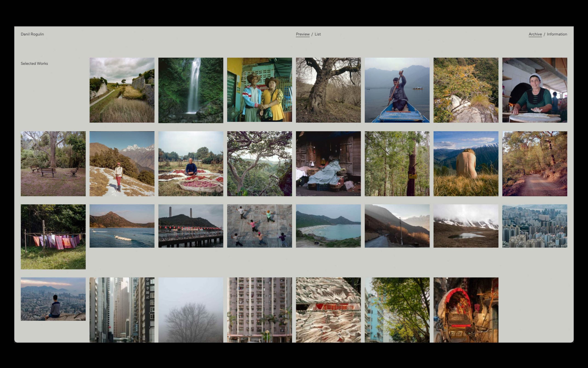Open the Archive page
Image resolution: width=588 pixels, height=368 pixels.
point(535,34)
